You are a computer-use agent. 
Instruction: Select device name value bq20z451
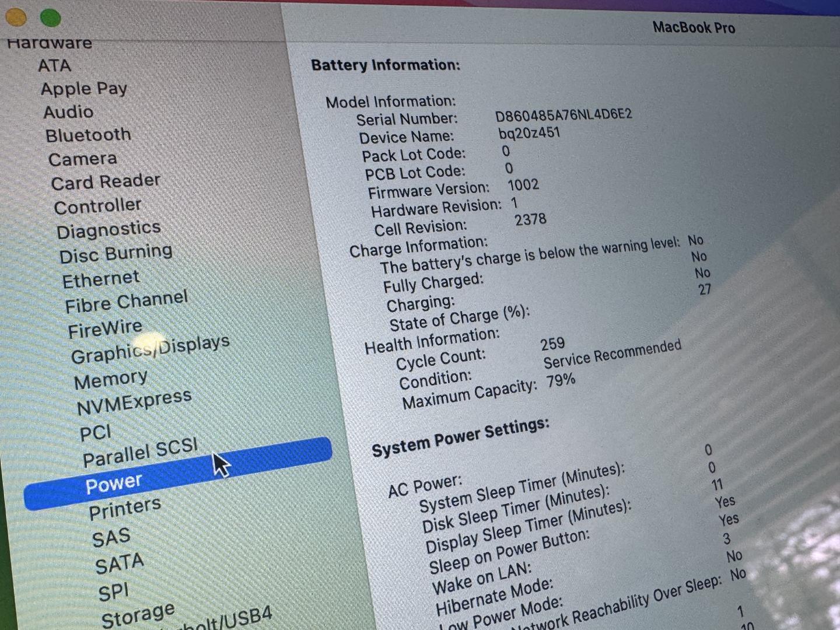pyautogui.click(x=529, y=133)
